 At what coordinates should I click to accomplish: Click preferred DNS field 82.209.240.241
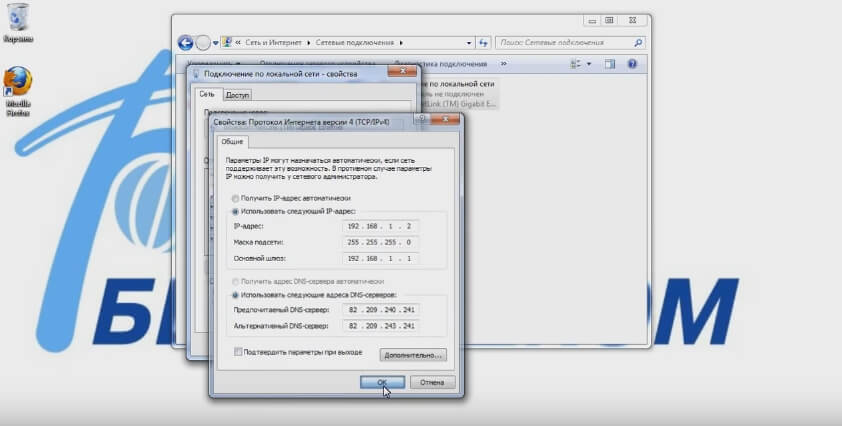(x=382, y=310)
